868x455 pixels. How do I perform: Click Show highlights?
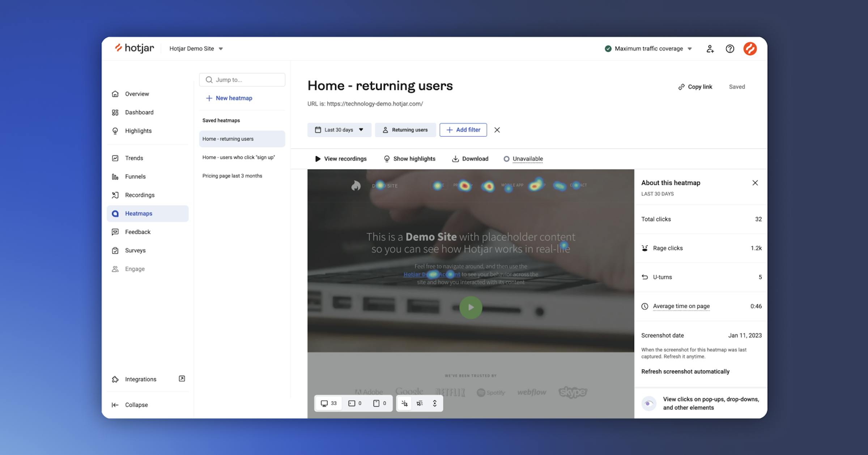pos(409,159)
